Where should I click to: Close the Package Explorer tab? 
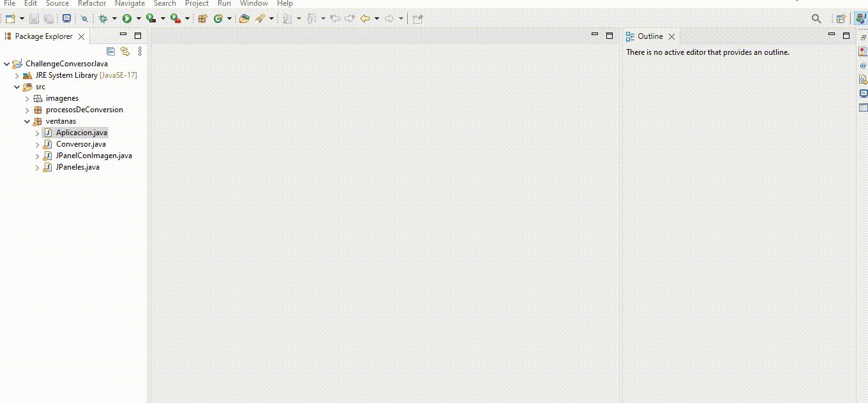click(81, 36)
